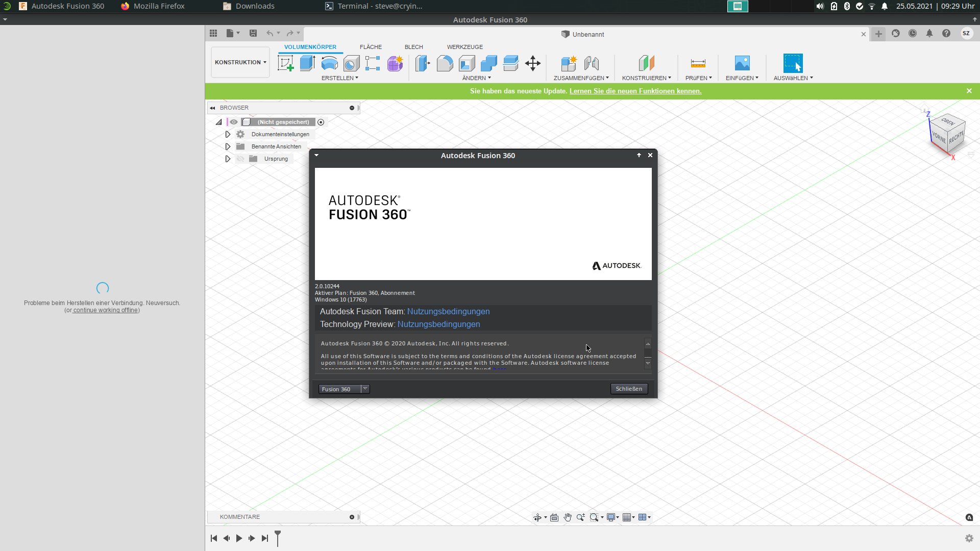This screenshot has height=551, width=980.
Task: Toggle visibility of the unsaved document
Action: pos(234,122)
